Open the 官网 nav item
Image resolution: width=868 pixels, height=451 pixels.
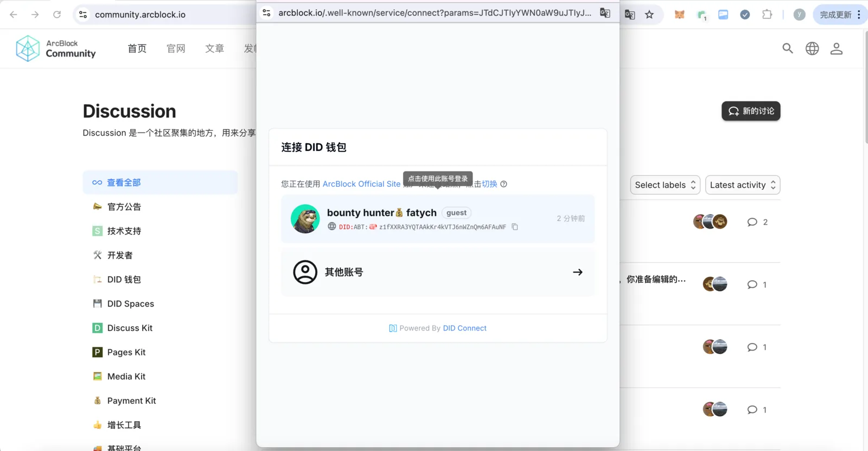[176, 49]
